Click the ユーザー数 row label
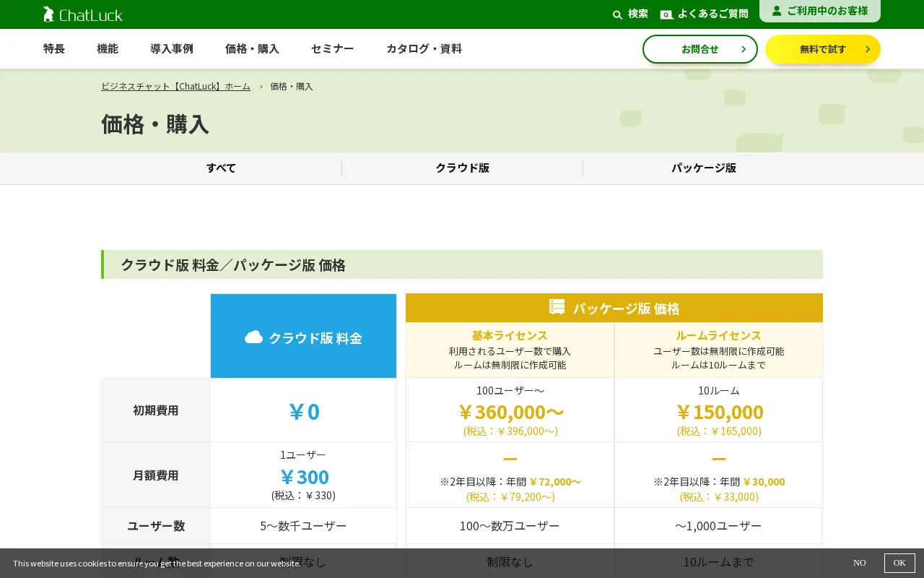 coord(155,526)
